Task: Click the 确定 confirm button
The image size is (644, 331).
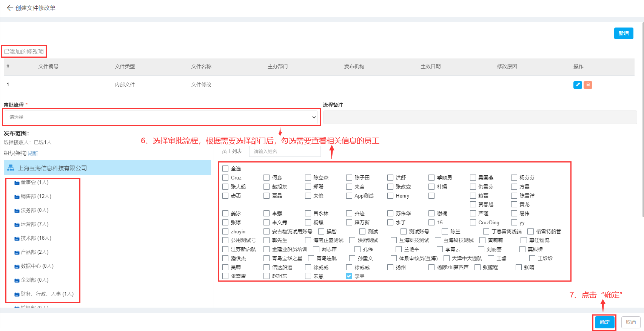Action: [605, 322]
